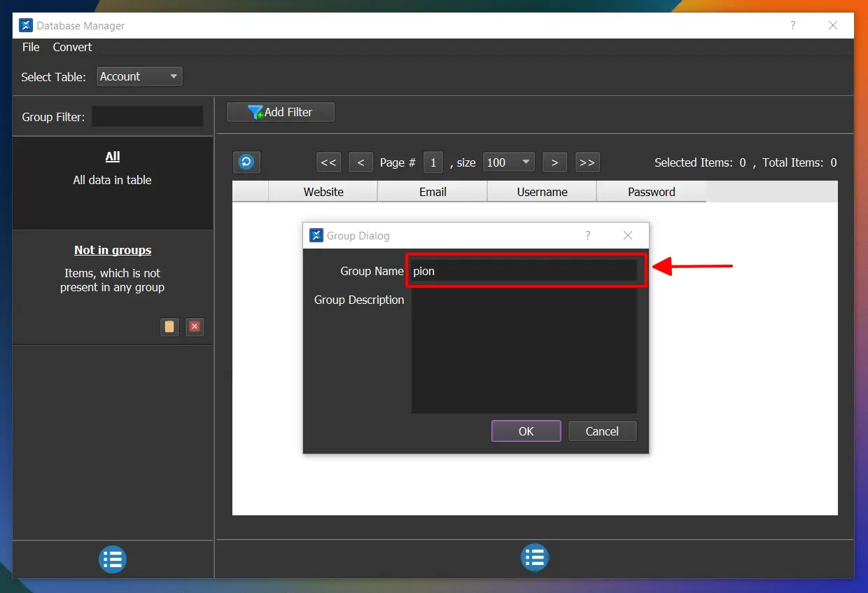Click the Group Filter input field

[148, 117]
